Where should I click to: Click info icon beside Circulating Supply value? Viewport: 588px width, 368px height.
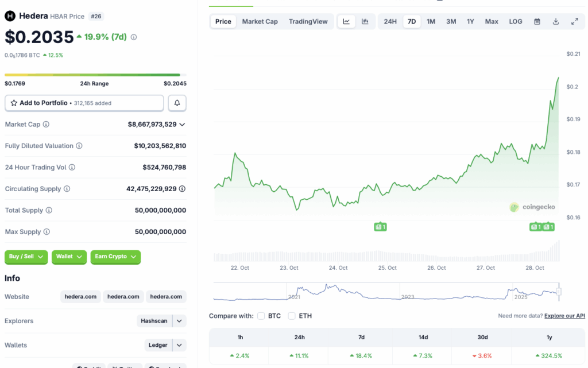tap(182, 189)
